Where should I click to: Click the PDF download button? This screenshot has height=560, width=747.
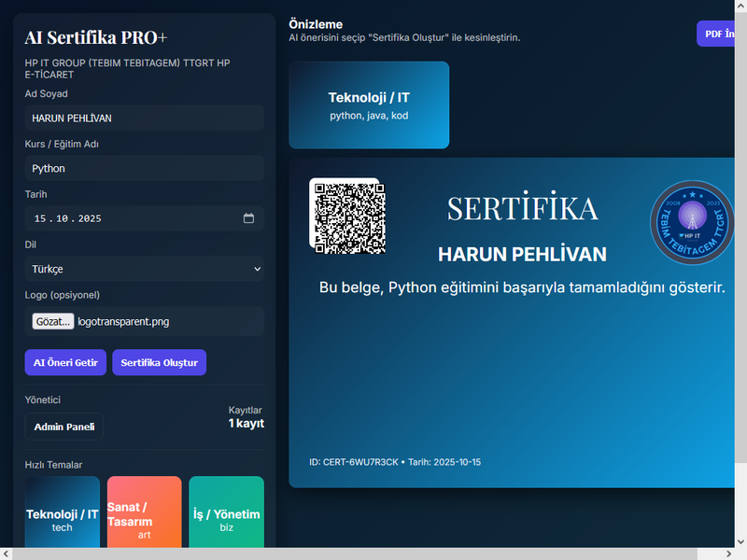pyautogui.click(x=721, y=34)
